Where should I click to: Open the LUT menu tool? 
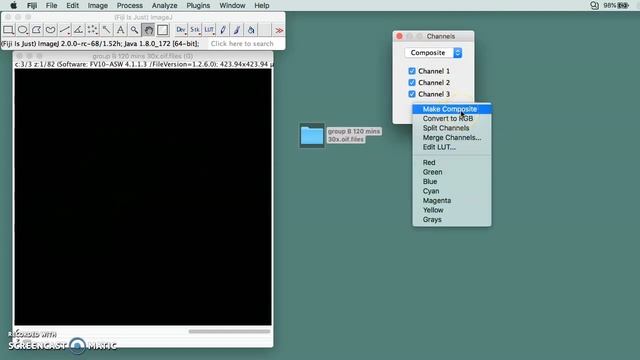point(209,30)
